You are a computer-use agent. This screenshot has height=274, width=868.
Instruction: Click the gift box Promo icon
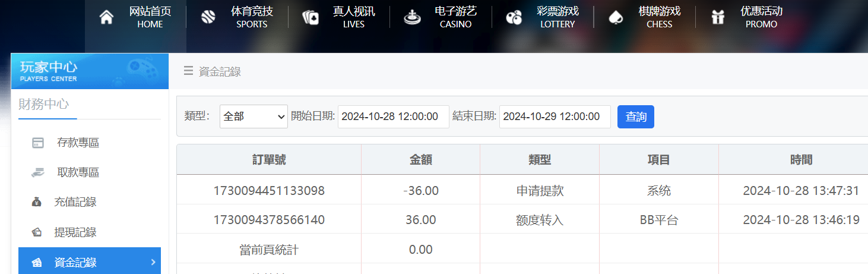(x=718, y=17)
